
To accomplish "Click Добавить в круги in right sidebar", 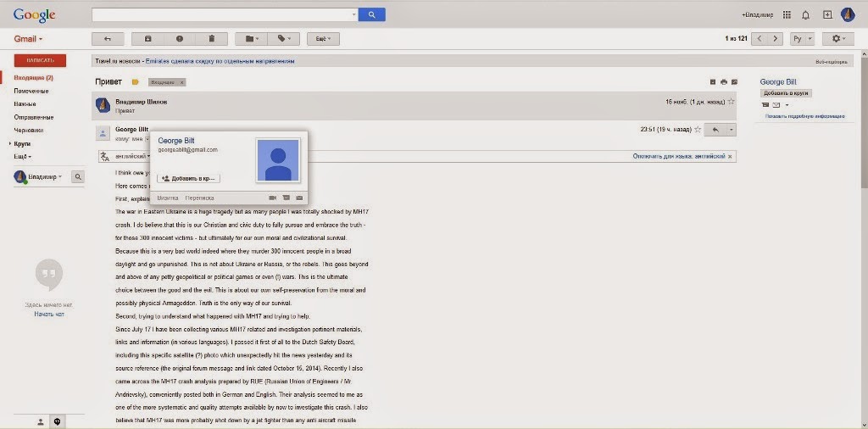I will (x=786, y=93).
